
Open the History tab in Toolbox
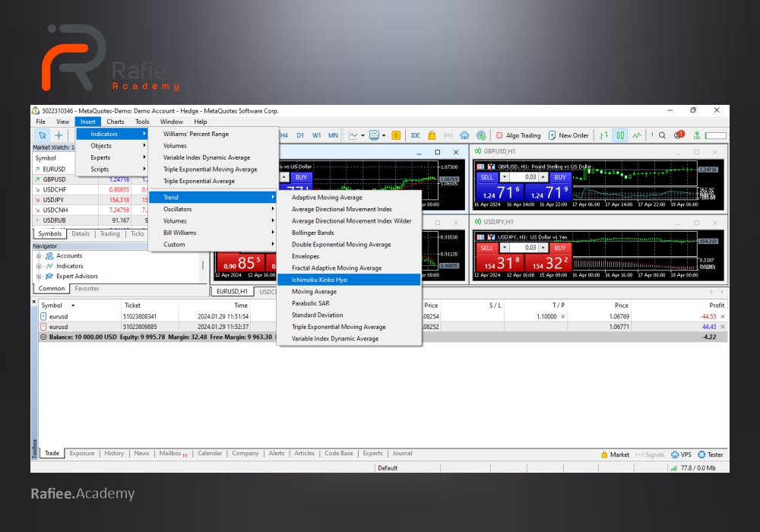(x=115, y=453)
